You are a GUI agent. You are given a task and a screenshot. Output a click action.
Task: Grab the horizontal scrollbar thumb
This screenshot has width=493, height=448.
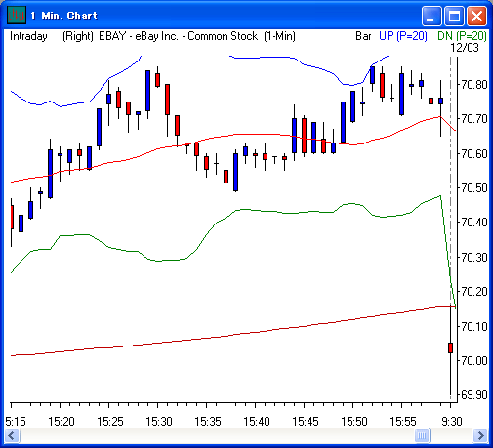[423, 435]
